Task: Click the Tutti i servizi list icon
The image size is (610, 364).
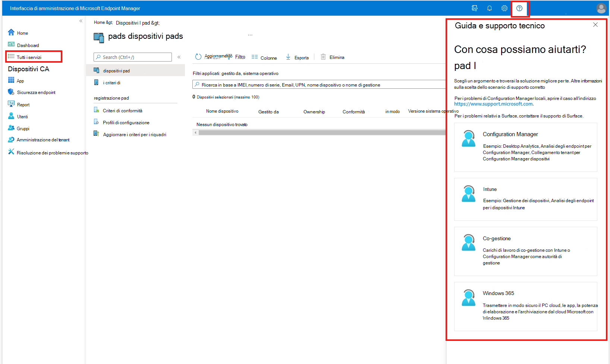Action: (x=11, y=57)
